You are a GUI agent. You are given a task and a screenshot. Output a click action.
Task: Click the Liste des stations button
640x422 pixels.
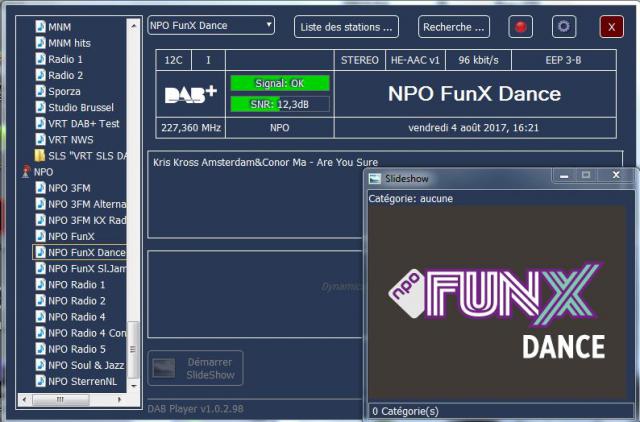(x=346, y=27)
